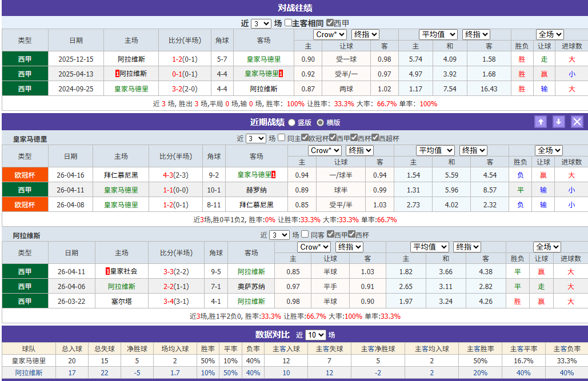Select the 横版 layout radio button
The height and width of the screenshot is (381, 588).
[x=321, y=122]
